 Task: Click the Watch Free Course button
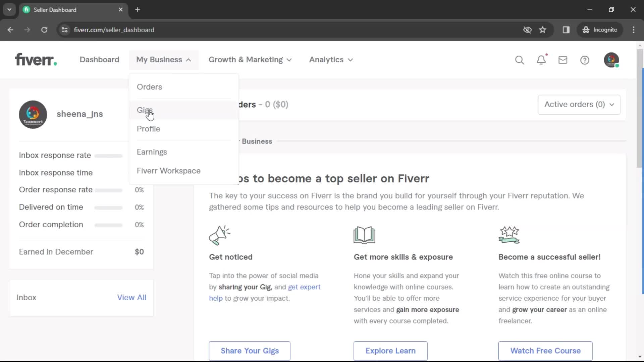(x=545, y=351)
